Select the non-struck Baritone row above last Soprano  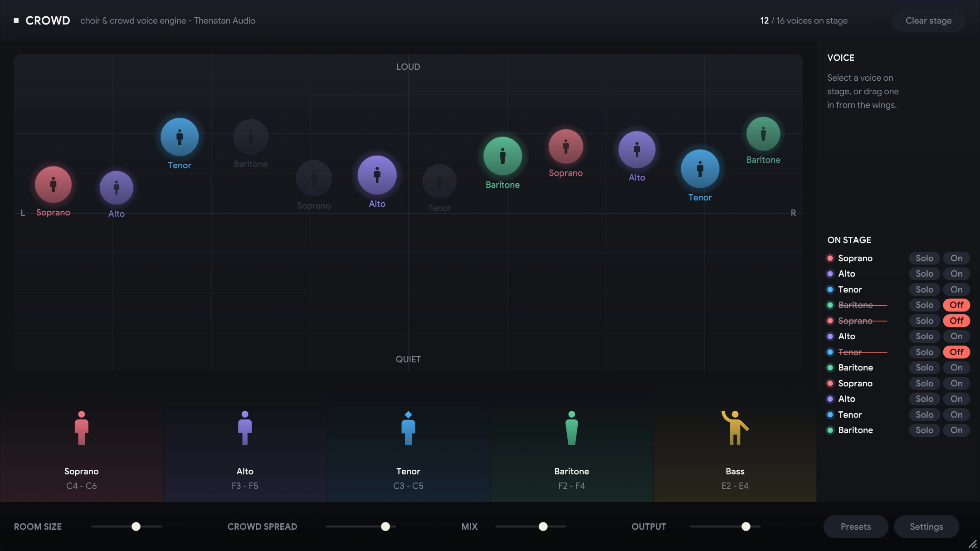(x=898, y=367)
